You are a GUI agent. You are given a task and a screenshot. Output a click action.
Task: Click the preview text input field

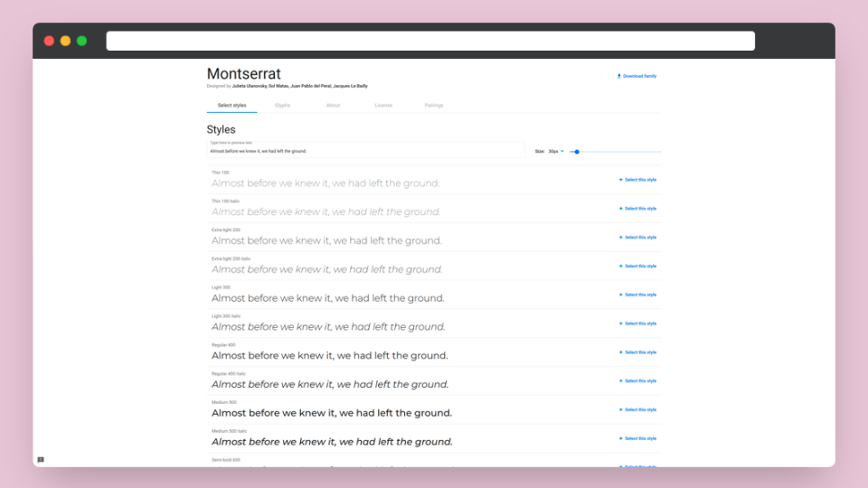(365, 151)
